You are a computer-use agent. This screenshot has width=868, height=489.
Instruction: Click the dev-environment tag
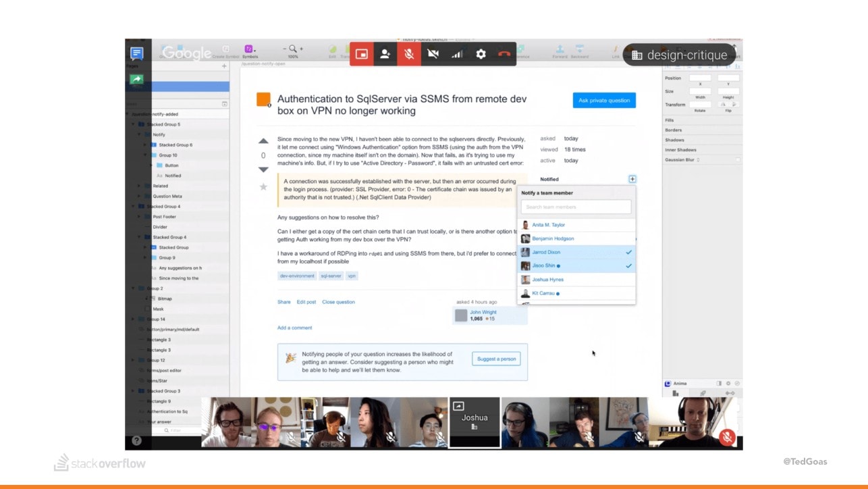pos(298,276)
